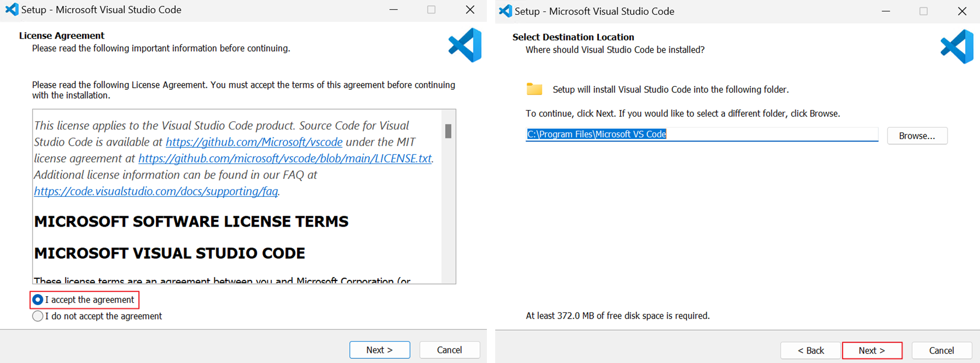Click the 'Select Destination Location' page title
The height and width of the screenshot is (363, 980).
573,37
